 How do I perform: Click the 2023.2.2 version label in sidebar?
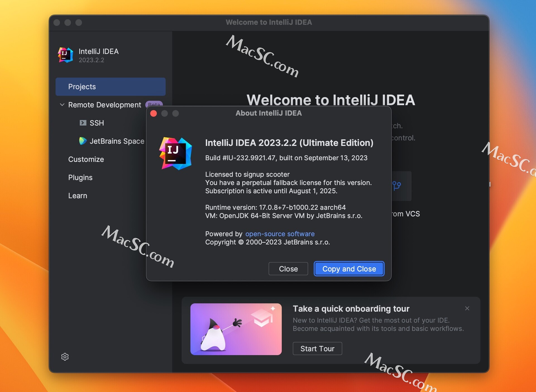[91, 60]
